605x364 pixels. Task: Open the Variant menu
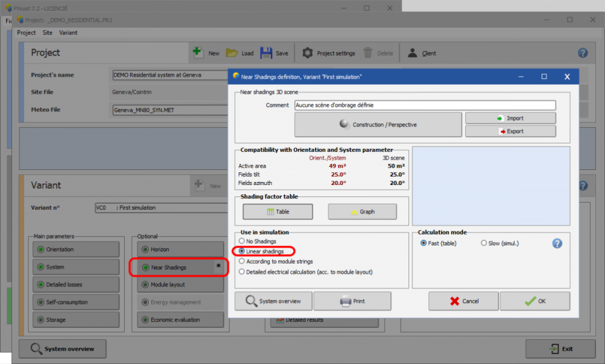68,33
